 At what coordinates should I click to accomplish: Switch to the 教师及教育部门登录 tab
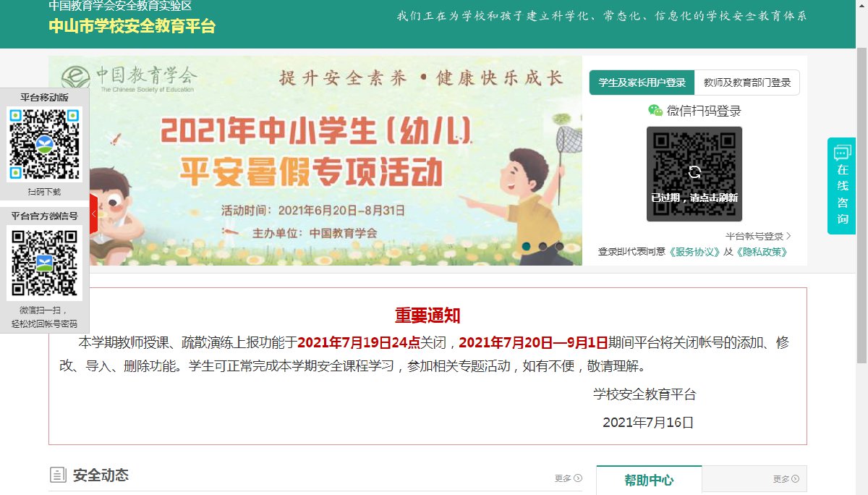747,82
